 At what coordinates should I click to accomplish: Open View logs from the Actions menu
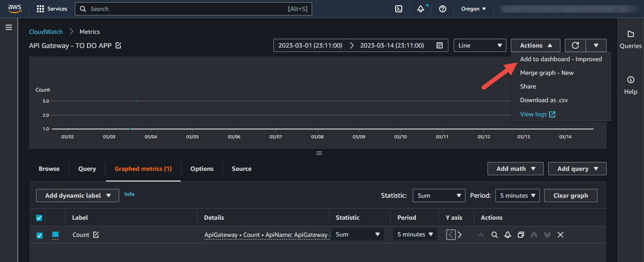pyautogui.click(x=533, y=114)
